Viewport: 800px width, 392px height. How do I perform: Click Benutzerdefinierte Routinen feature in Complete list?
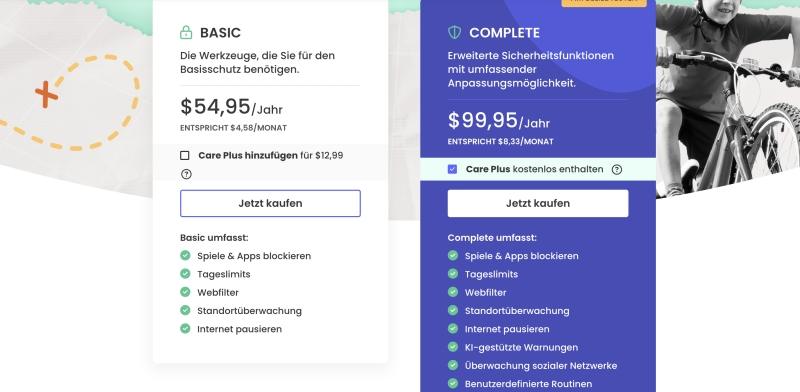(528, 384)
